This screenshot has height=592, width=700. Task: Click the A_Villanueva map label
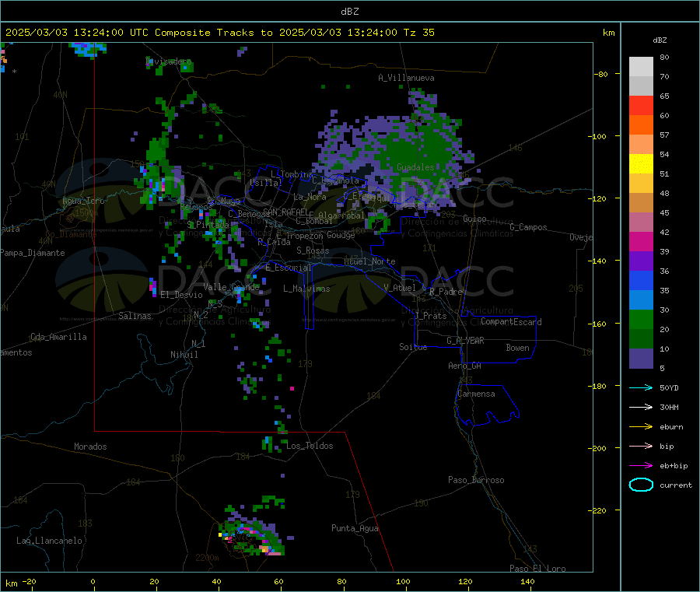(x=406, y=78)
